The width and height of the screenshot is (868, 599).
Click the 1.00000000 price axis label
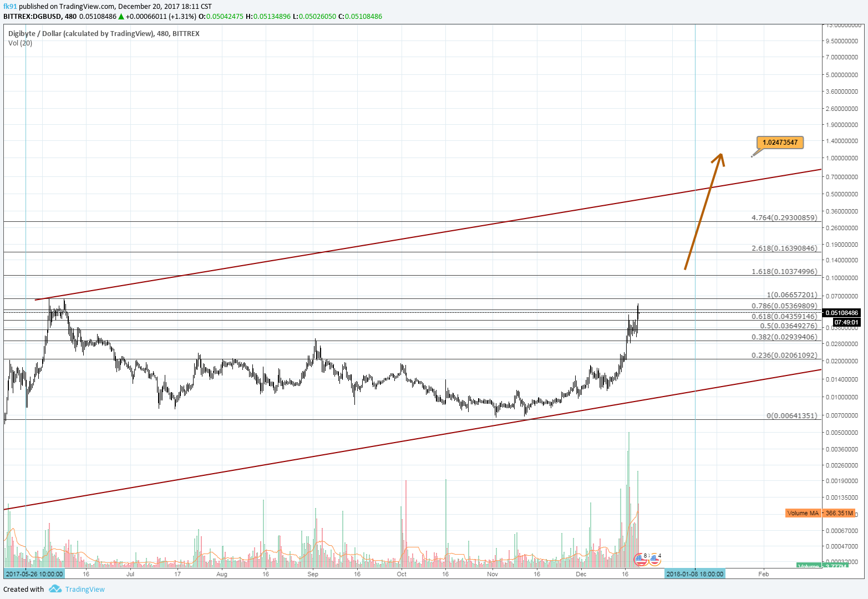[842, 158]
